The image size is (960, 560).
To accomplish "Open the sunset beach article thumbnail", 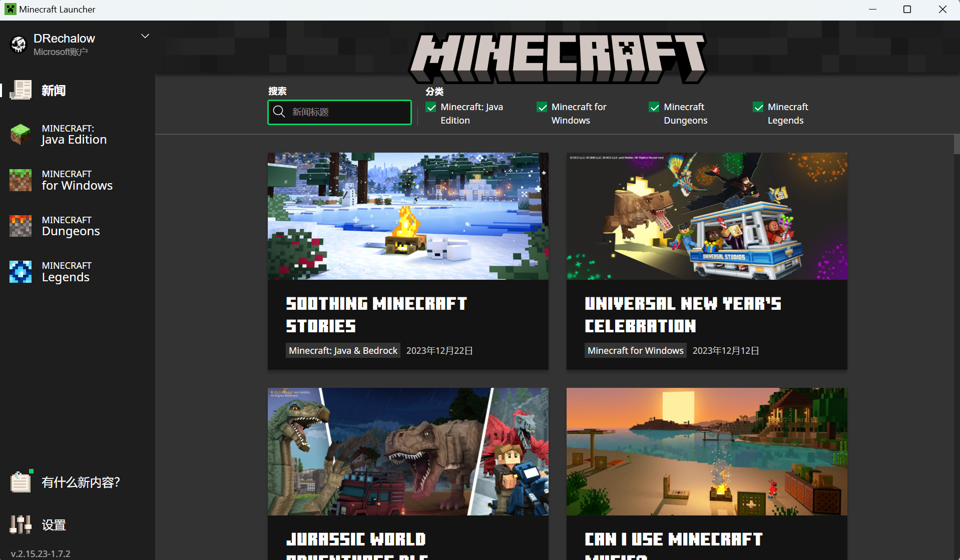I will point(707,451).
